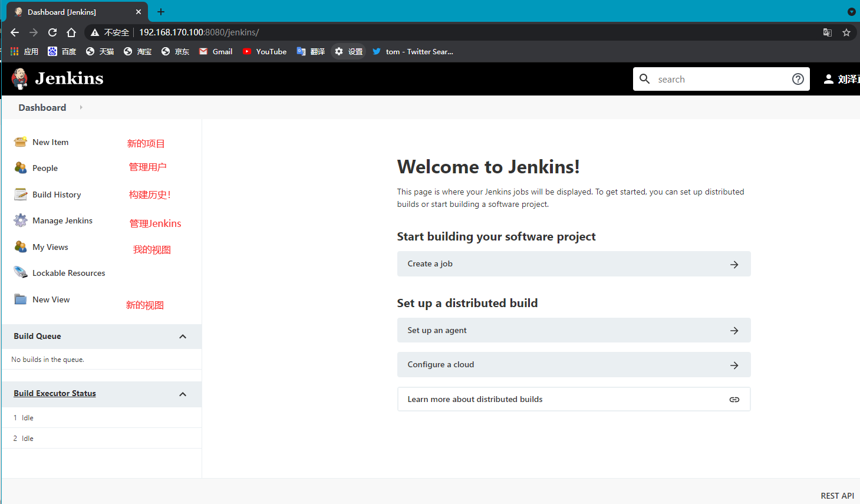Image resolution: width=860 pixels, height=504 pixels.
Task: Click the New Item package icon
Action: 20,141
